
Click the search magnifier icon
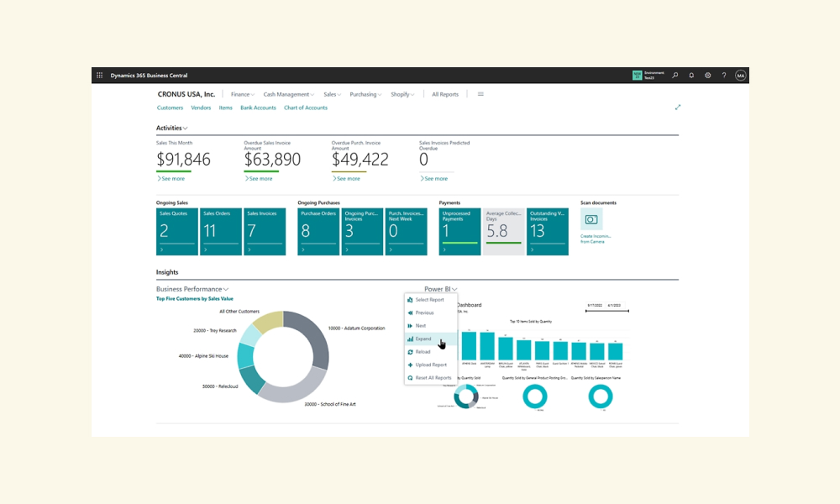[x=675, y=76]
